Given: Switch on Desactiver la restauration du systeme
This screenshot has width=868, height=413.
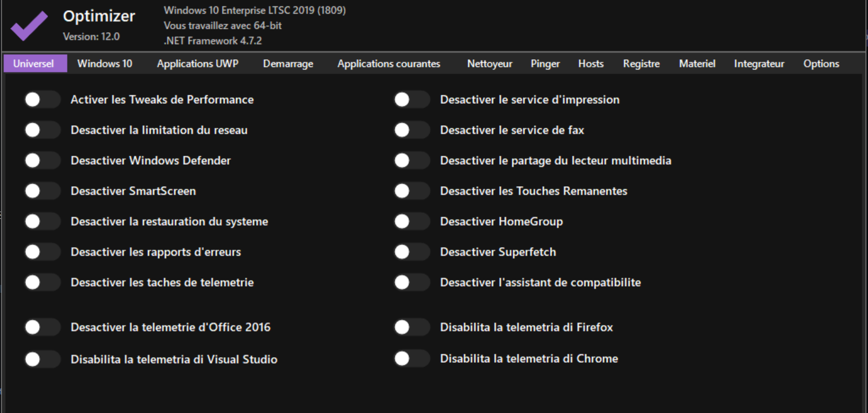Looking at the screenshot, I should pos(42,222).
